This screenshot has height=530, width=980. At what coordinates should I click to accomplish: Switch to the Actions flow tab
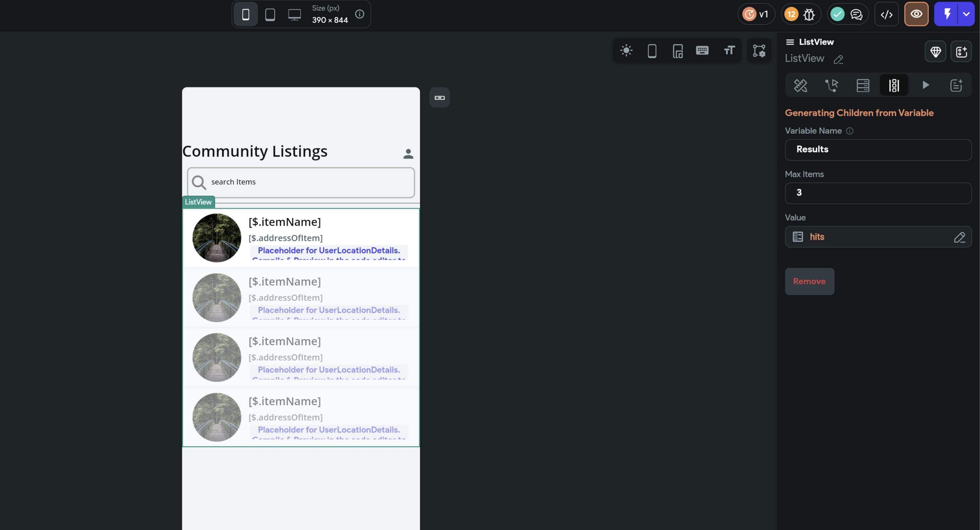coord(832,85)
